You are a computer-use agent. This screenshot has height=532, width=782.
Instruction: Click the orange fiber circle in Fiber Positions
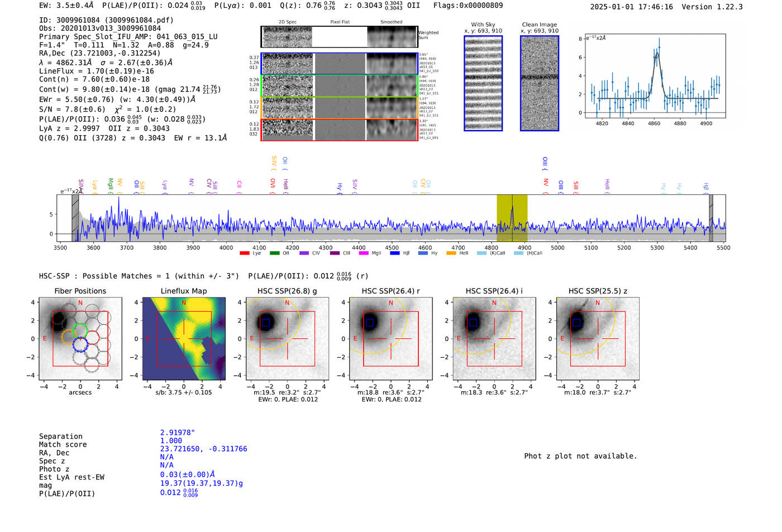tap(69, 337)
